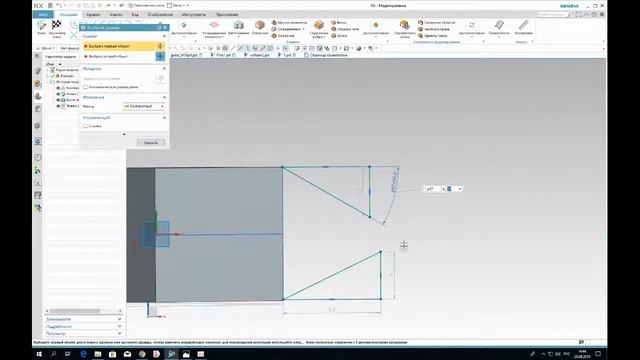Toggle the Reference (Ссылка) checkbox in the dialog
The image size is (640, 360).
pos(85,126)
